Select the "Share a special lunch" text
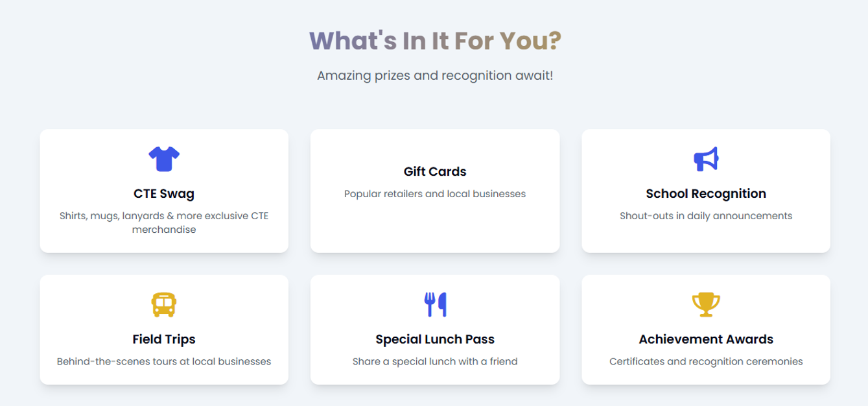Screen dimensions: 868x406 point(435,361)
